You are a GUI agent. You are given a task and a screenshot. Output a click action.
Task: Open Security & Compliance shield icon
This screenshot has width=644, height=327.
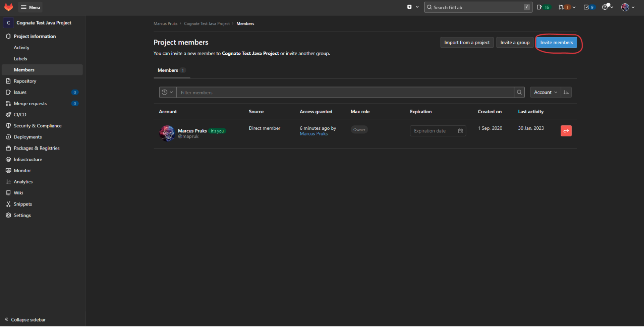[8, 126]
